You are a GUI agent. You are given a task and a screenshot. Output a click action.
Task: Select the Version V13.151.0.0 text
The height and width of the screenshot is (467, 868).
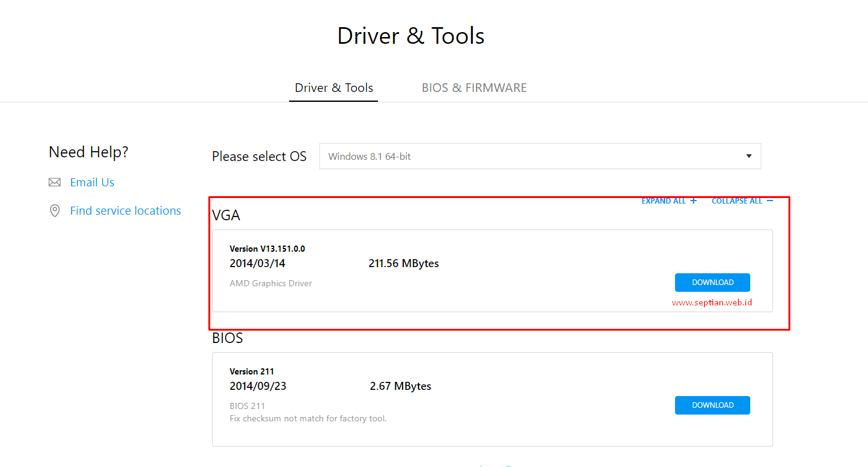click(x=268, y=249)
